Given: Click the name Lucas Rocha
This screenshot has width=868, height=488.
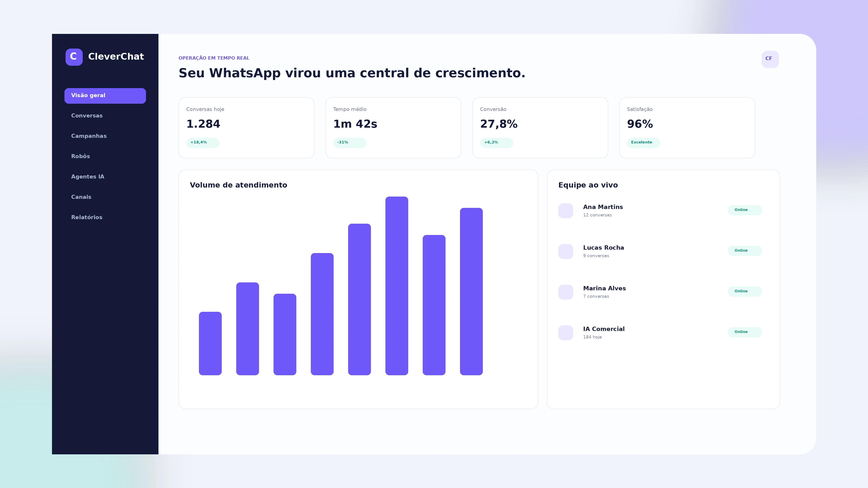Looking at the screenshot, I should click(604, 248).
